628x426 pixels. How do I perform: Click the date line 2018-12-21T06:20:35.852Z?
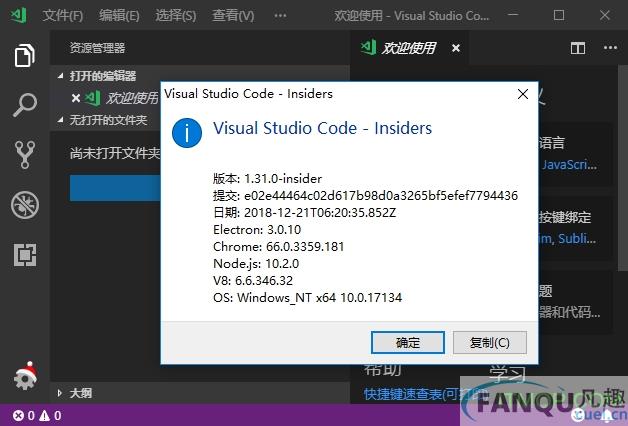(x=304, y=213)
